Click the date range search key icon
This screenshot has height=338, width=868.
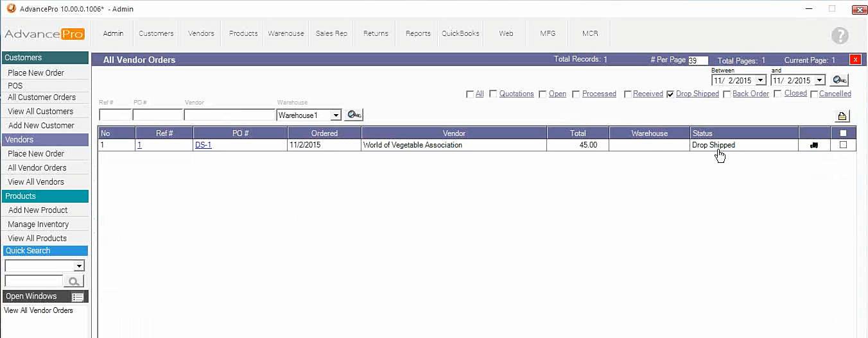pyautogui.click(x=839, y=80)
